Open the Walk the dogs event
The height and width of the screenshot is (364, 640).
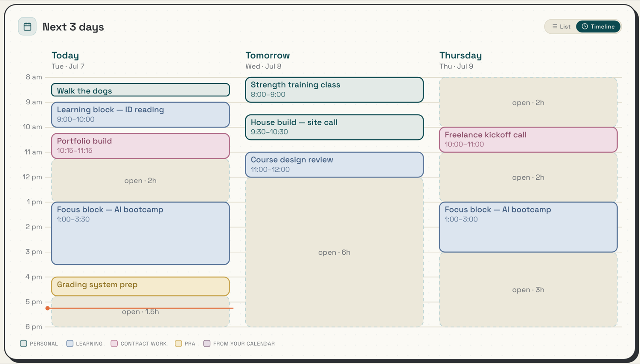(140, 90)
